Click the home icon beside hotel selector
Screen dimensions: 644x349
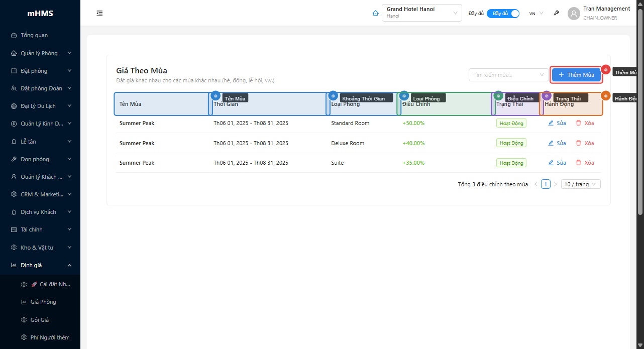click(375, 14)
